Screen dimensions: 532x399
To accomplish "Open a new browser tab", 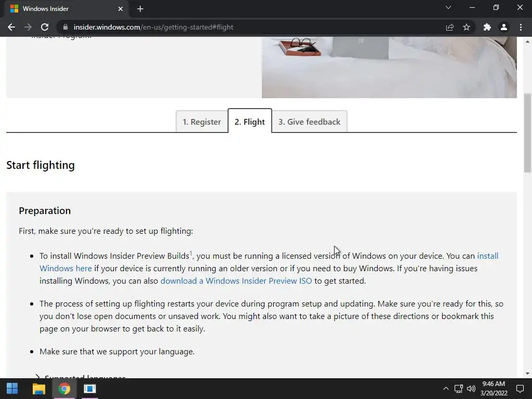I will 140,9.
